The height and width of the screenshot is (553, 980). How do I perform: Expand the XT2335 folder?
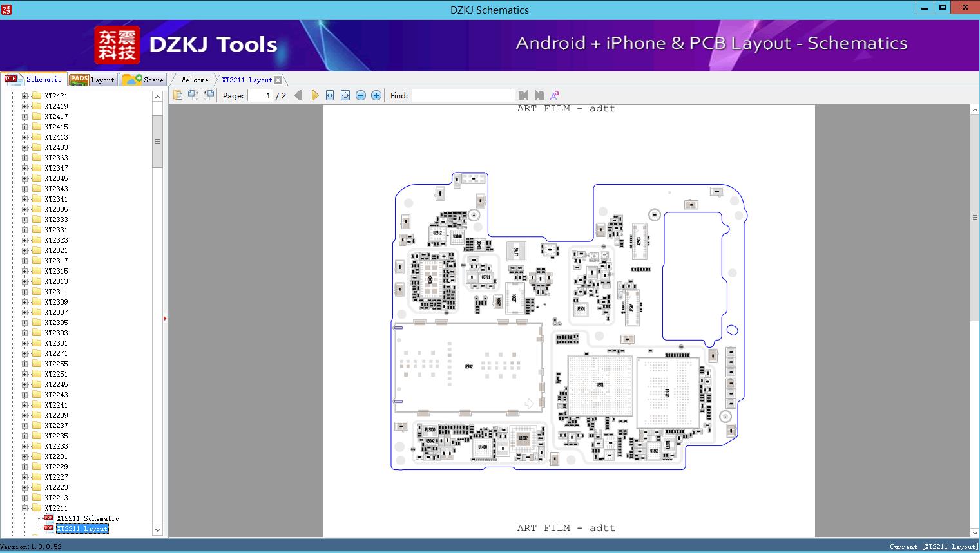pyautogui.click(x=24, y=209)
